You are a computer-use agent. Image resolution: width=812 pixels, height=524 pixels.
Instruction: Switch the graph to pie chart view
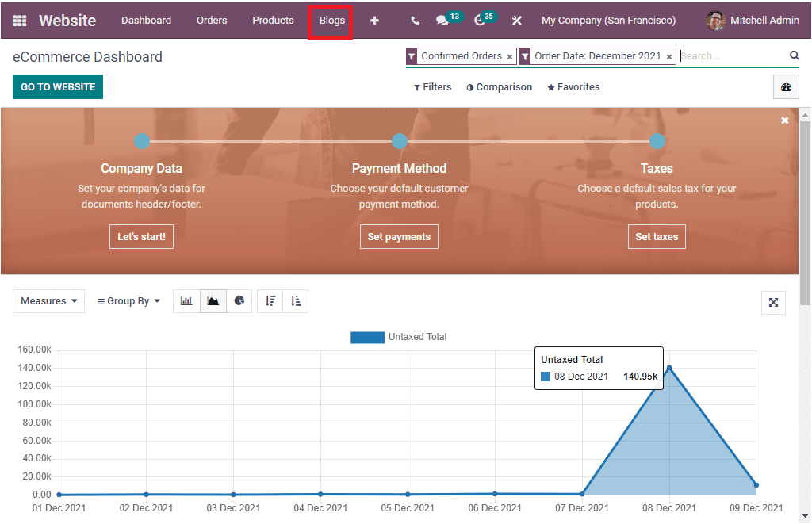tap(239, 301)
